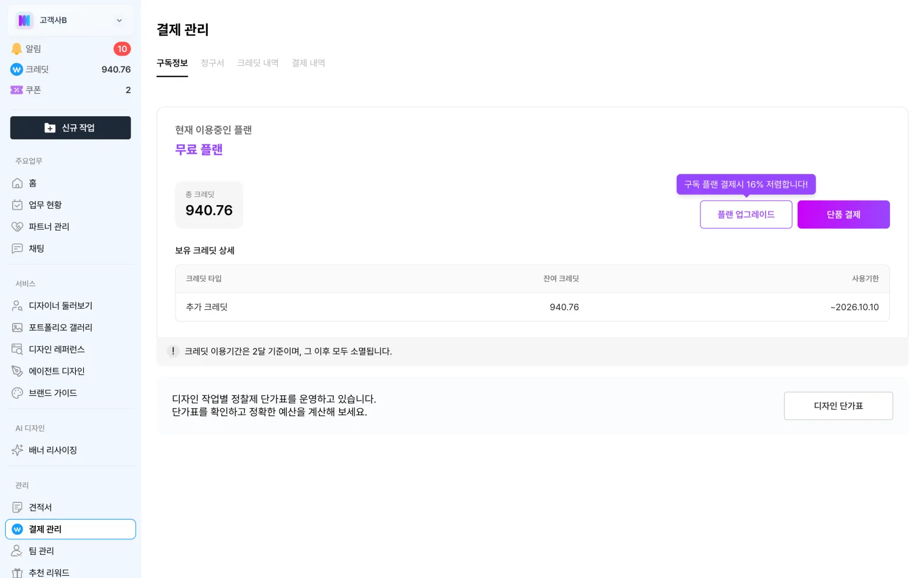Click the 채팅 message icon
Screen dimensions: 924x578
[17, 249]
